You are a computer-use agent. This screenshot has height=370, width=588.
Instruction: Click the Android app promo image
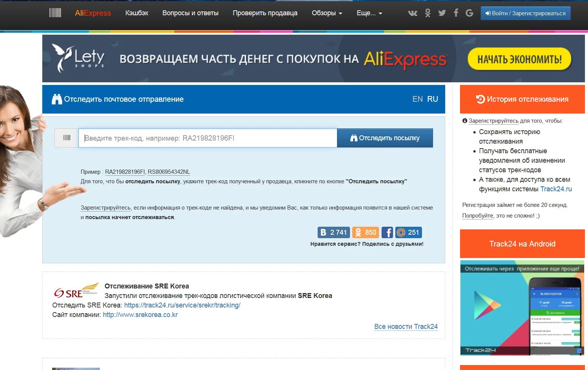coord(522,308)
